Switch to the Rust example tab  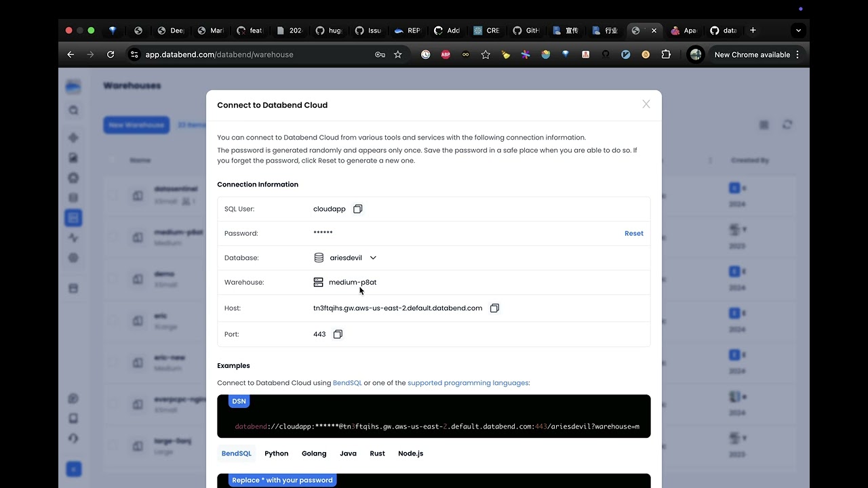[x=378, y=453]
